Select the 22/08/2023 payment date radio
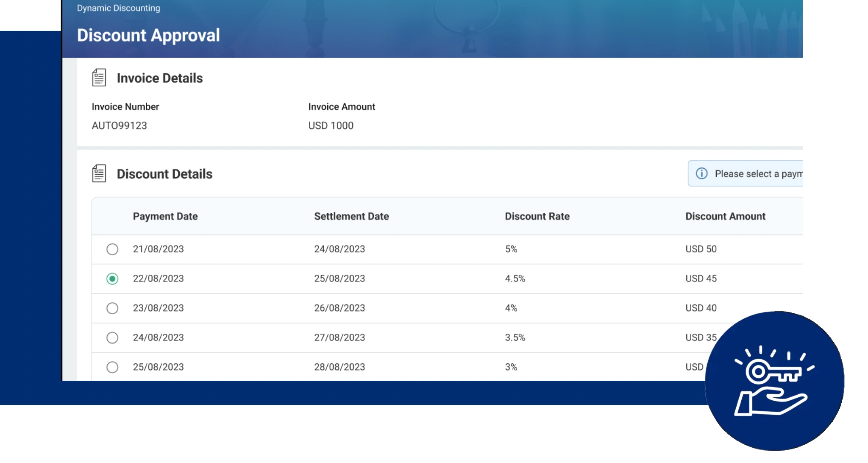 (112, 279)
